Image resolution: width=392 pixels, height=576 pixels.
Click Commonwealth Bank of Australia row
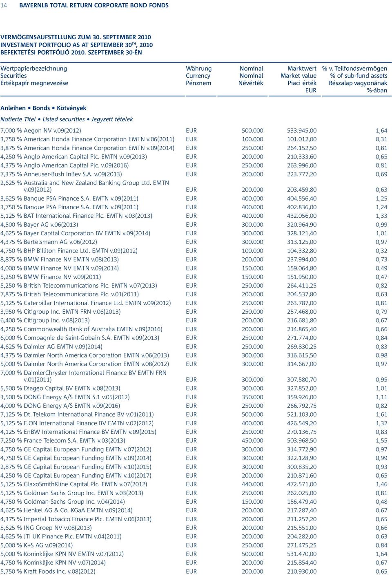coord(194,329)
